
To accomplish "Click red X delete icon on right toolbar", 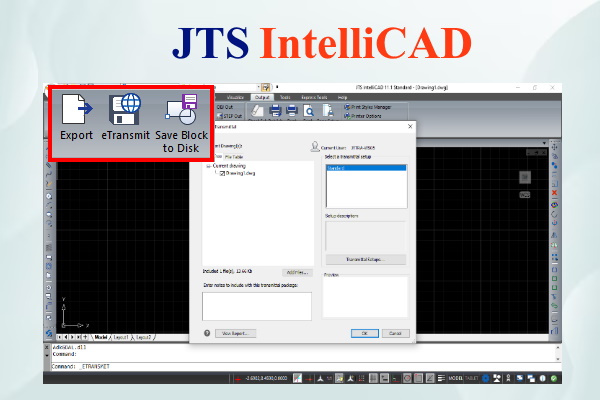I will pyautogui.click(x=554, y=193).
